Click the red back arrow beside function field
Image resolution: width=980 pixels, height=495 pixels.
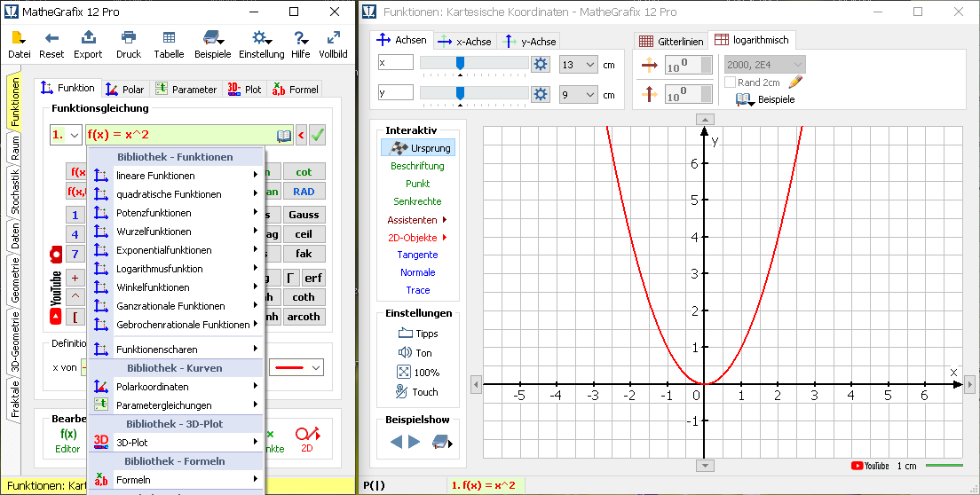(301, 135)
